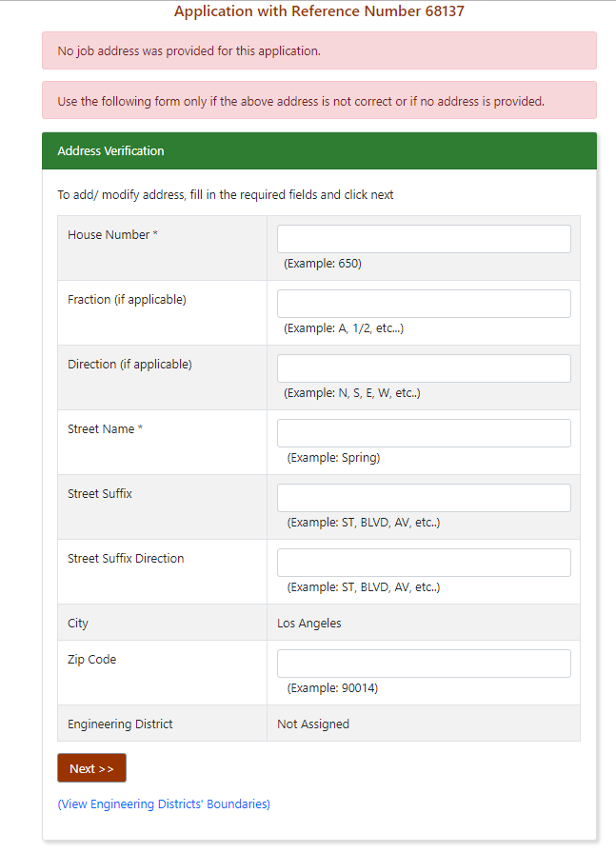Click the Application Reference Number 68137 title

click(x=319, y=11)
